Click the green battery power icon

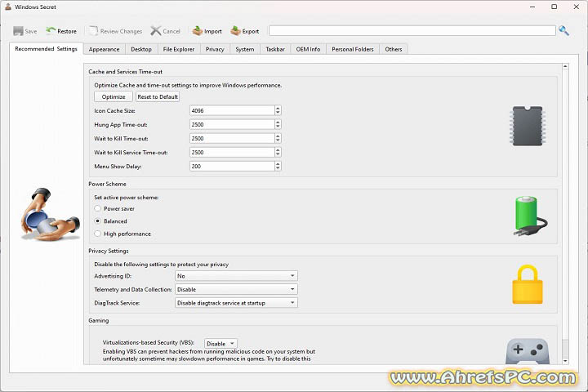530,216
